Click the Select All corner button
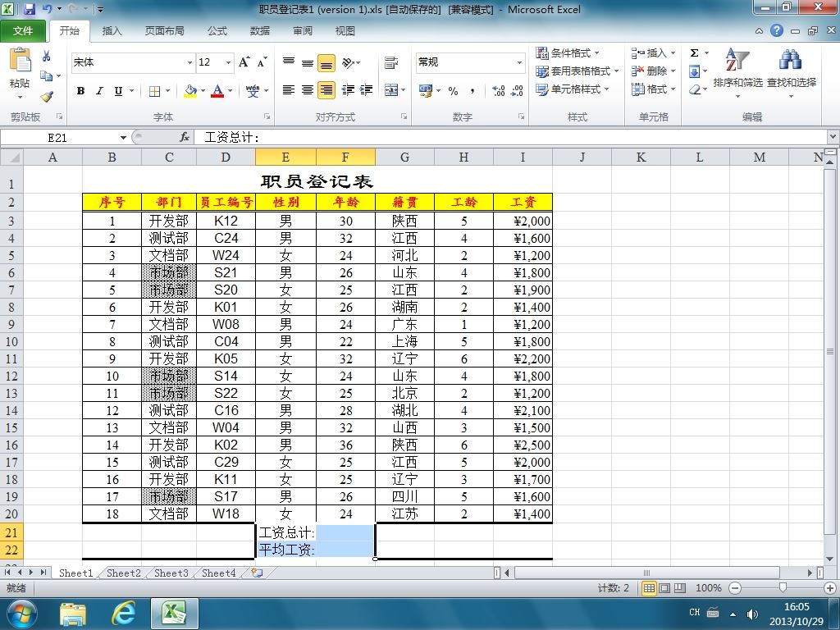The image size is (840, 630). (11, 157)
